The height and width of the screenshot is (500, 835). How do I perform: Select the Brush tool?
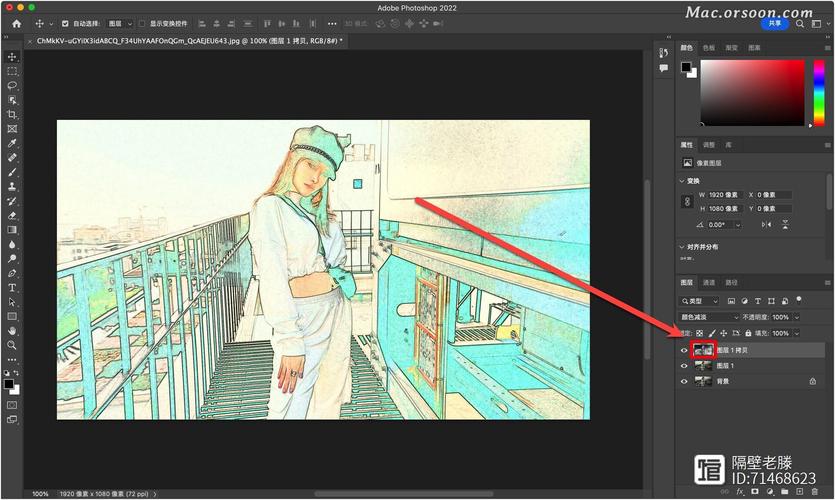click(x=12, y=172)
